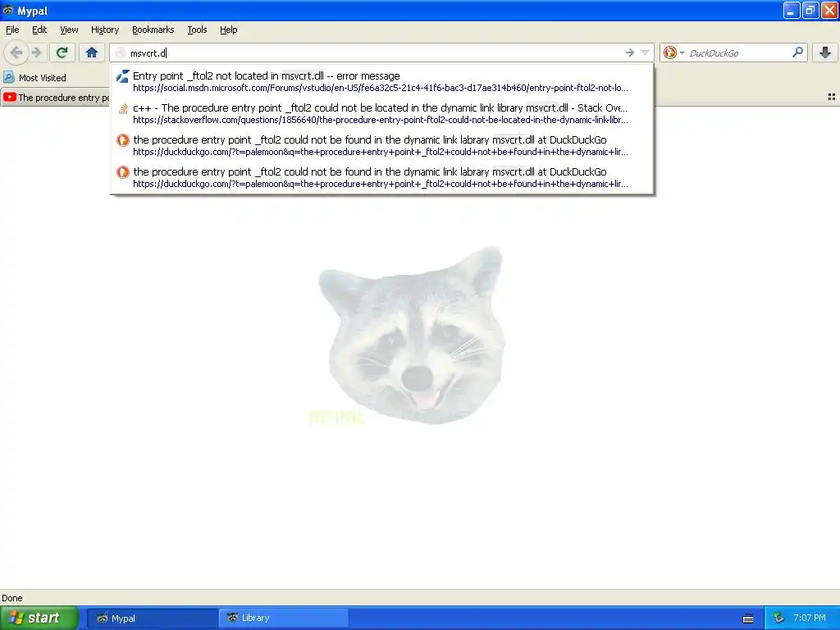Click the Go arrow in address bar

coord(629,52)
